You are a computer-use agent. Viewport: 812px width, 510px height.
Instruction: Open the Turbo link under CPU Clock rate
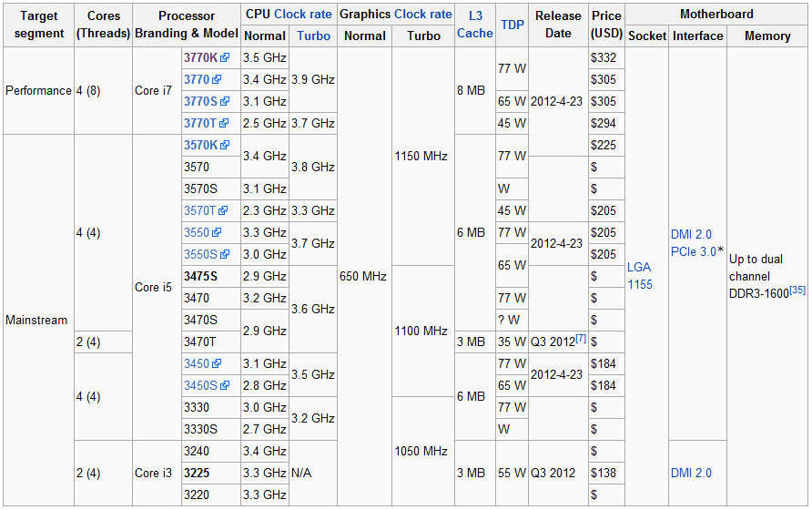click(314, 36)
